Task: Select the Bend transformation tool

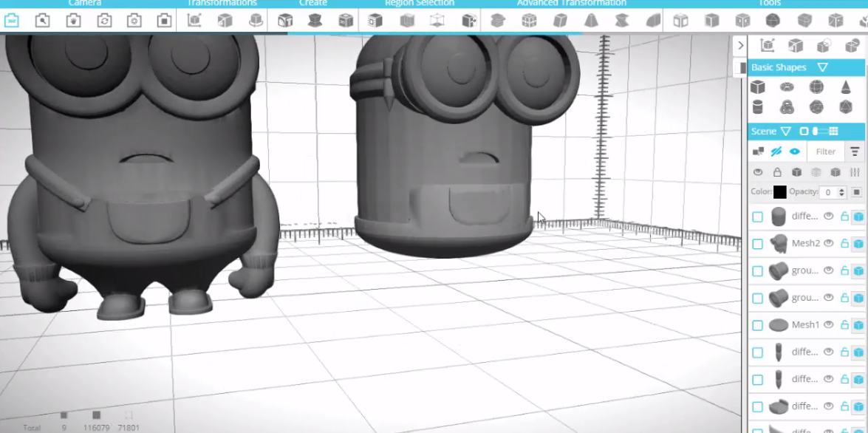Action: click(x=653, y=21)
